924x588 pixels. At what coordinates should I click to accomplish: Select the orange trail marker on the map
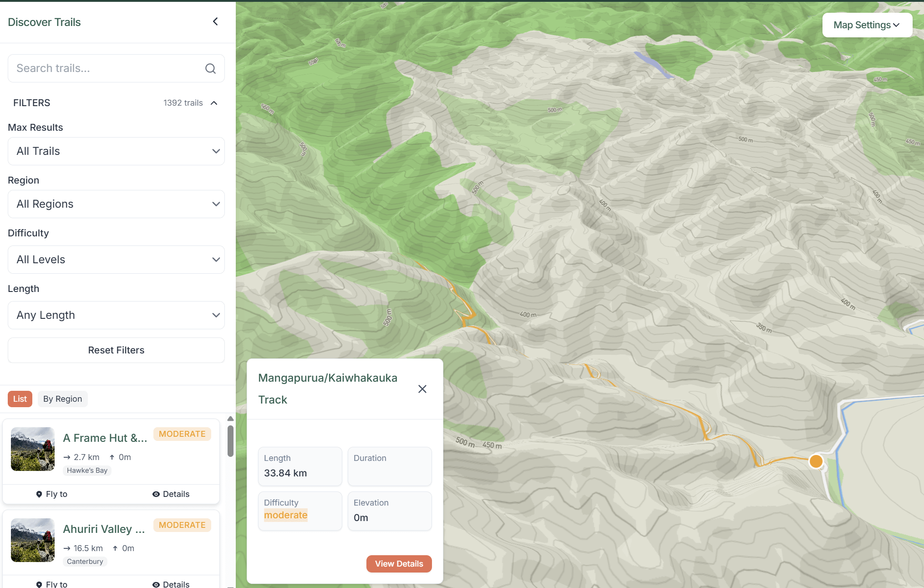coord(816,461)
